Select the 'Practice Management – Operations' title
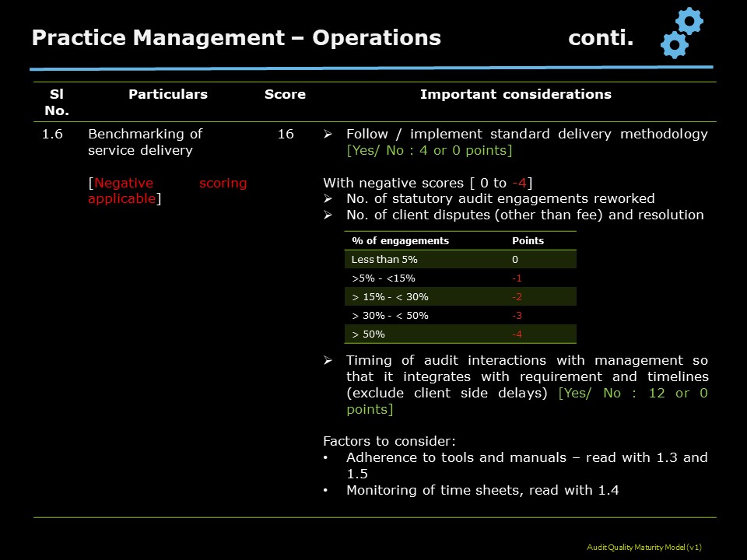This screenshot has width=747, height=560. pyautogui.click(x=237, y=37)
